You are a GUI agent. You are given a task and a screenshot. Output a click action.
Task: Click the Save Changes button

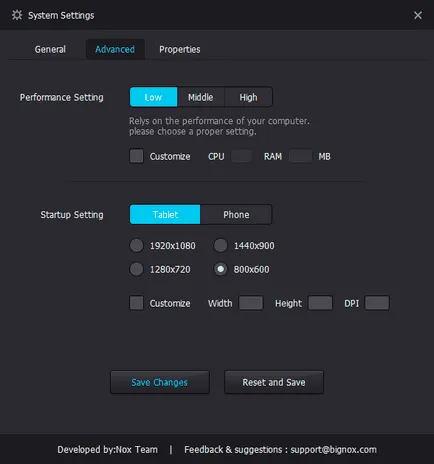tap(160, 382)
